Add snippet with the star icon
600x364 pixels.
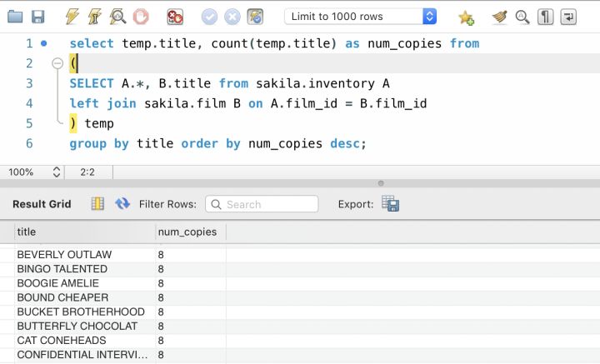[466, 17]
